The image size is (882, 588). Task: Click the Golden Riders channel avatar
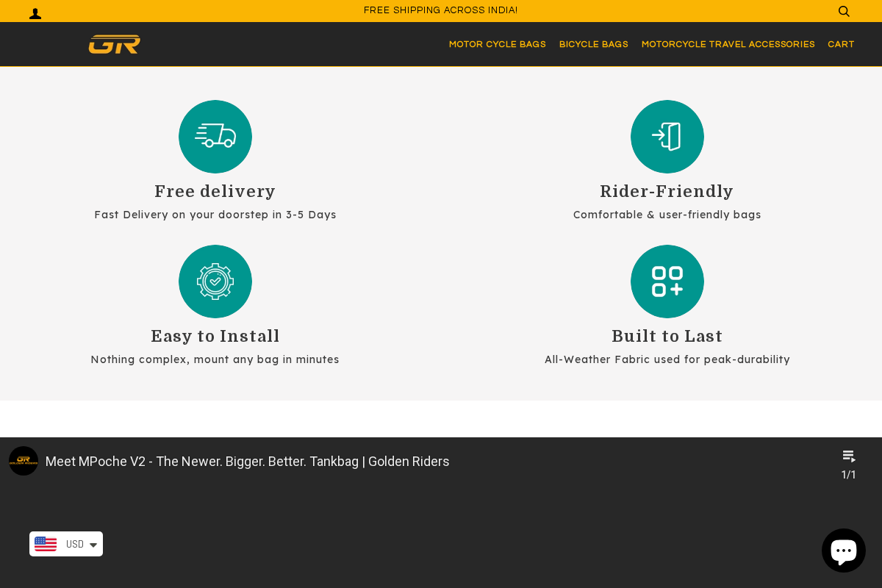pos(23,461)
